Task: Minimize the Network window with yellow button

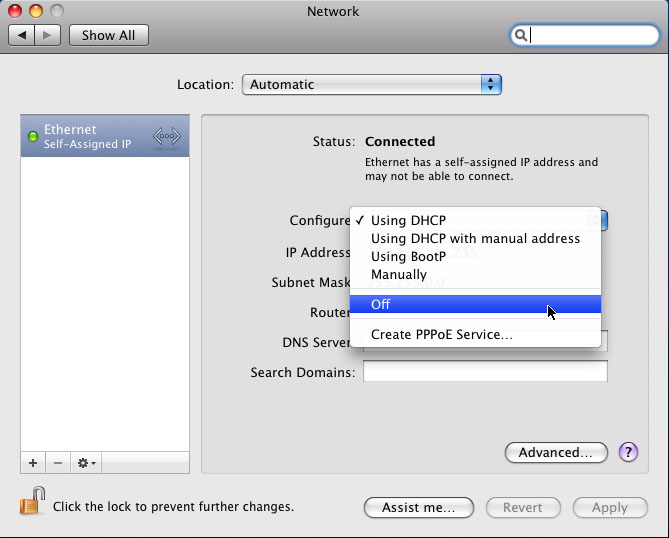Action: [x=36, y=11]
